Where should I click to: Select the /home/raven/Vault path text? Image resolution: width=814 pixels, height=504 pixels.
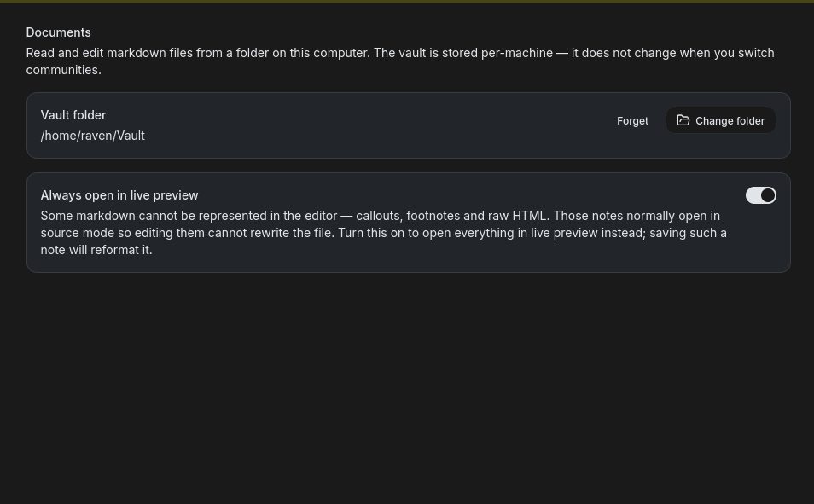[x=92, y=136]
